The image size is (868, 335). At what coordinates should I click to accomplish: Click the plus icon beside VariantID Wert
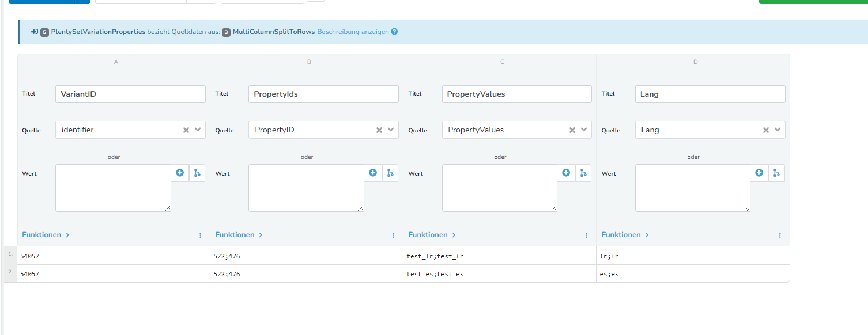(x=180, y=173)
